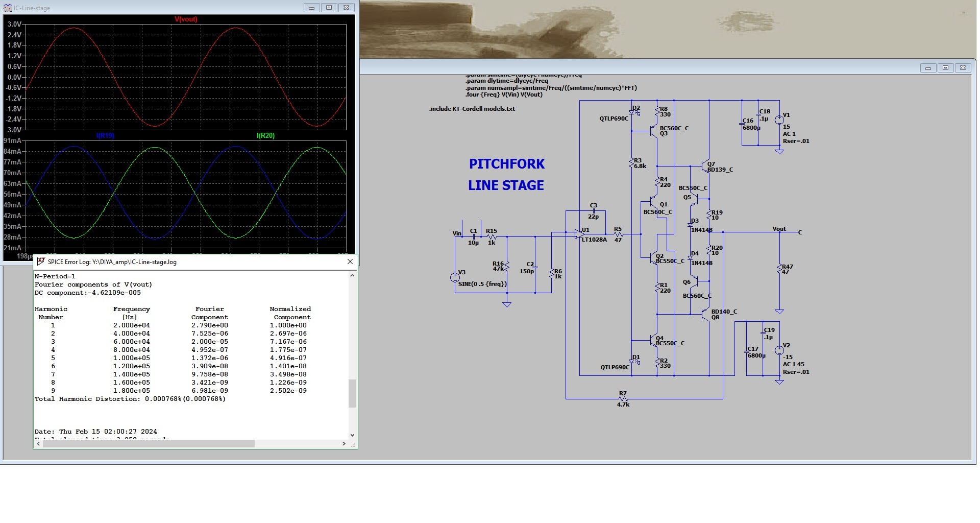The image size is (980, 523).
Task: Click the C1 10µ input capacitor
Action: point(474,236)
